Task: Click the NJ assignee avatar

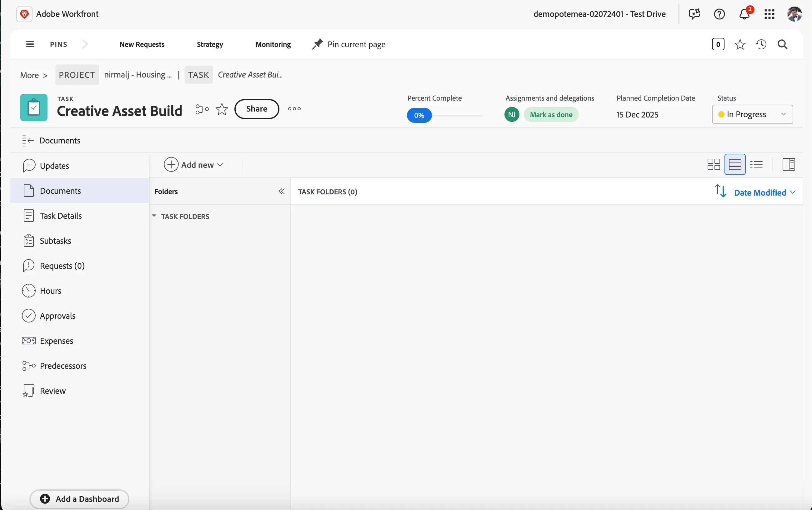Action: (x=512, y=115)
